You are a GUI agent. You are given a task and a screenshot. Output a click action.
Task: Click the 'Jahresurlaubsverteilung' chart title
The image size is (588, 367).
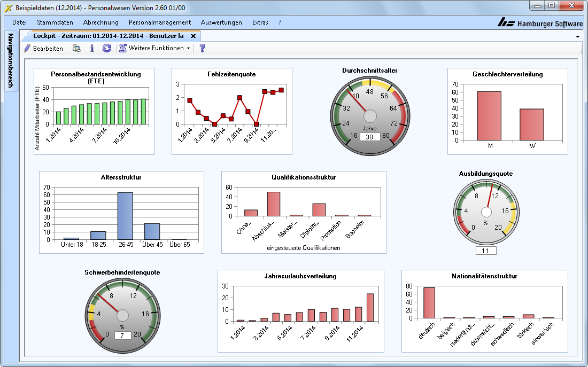pos(300,276)
